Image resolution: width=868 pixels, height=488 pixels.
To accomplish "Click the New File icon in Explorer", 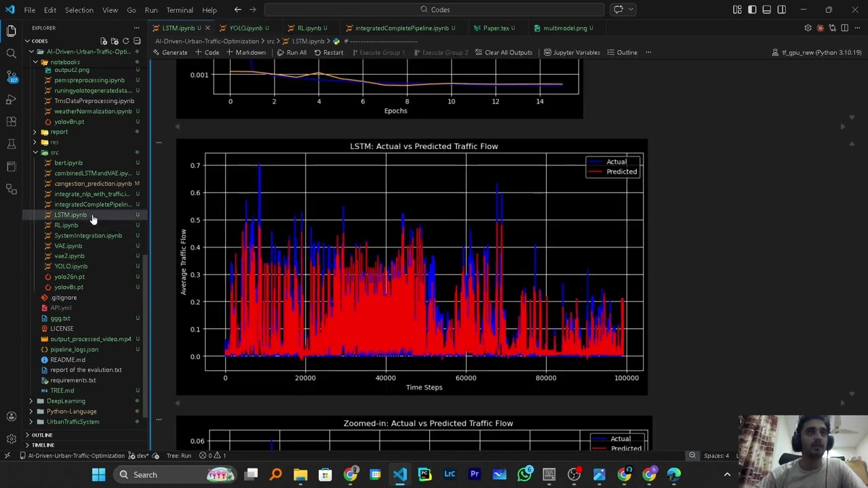I will pyautogui.click(x=104, y=41).
